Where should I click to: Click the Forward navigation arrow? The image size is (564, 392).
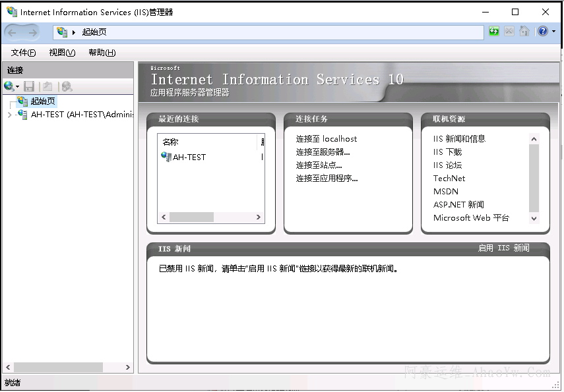pyautogui.click(x=33, y=33)
